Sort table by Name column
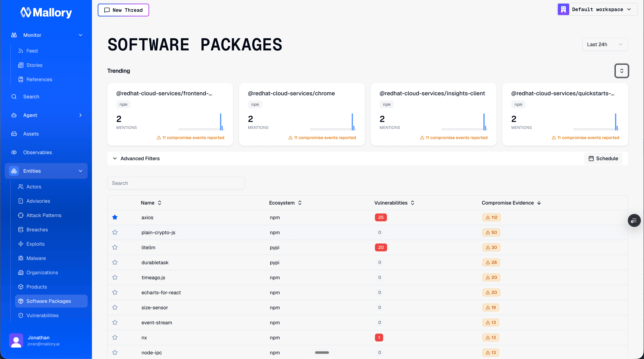644x359 pixels. 151,203
